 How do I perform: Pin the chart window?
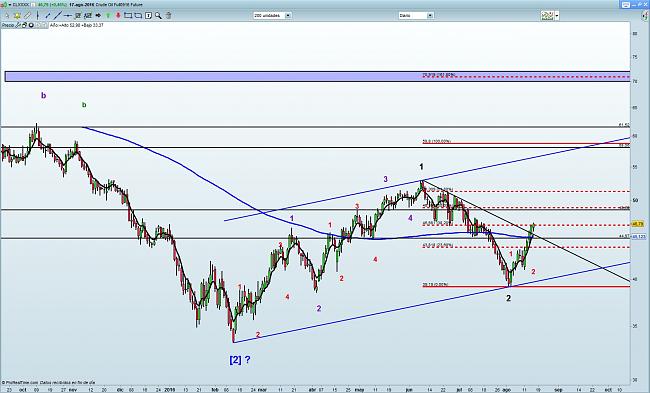point(640,5)
